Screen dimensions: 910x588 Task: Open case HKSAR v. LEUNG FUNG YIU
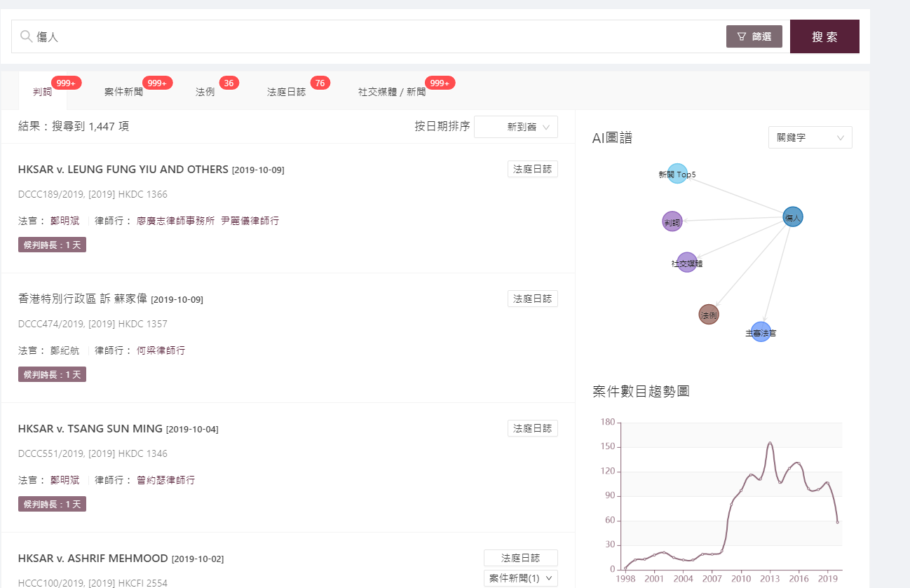123,170
